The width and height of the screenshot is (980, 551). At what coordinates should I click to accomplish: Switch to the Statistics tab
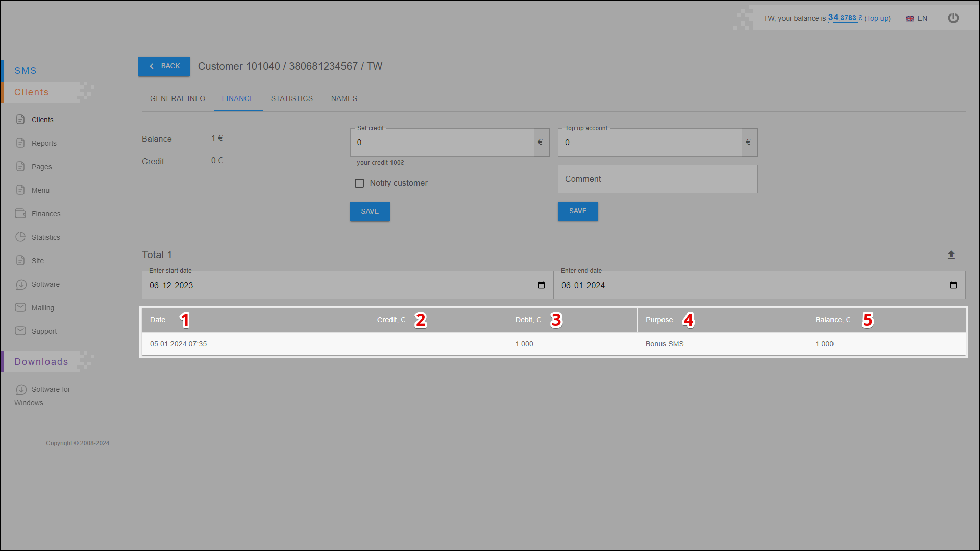pyautogui.click(x=292, y=98)
